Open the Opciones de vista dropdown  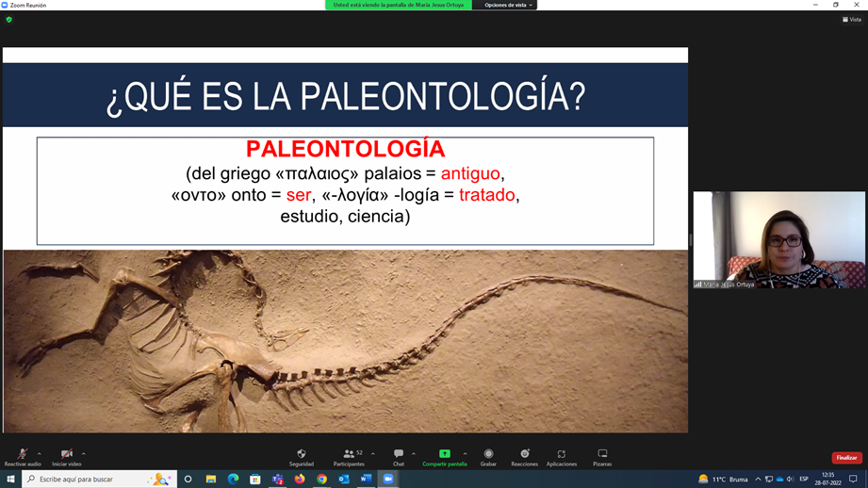click(508, 6)
